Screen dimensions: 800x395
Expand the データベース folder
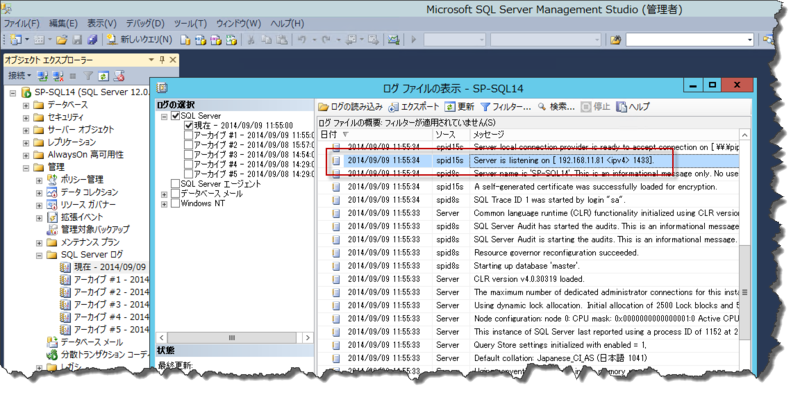(26, 105)
